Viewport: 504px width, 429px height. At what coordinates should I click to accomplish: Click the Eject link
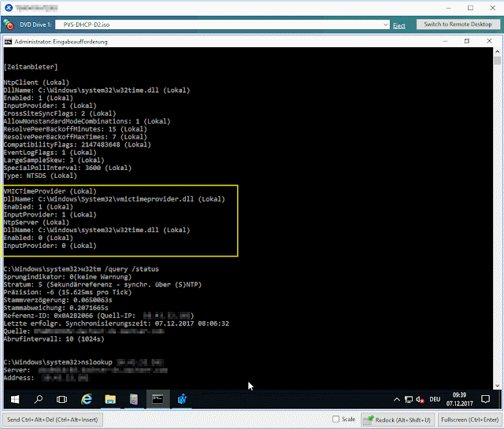399,25
